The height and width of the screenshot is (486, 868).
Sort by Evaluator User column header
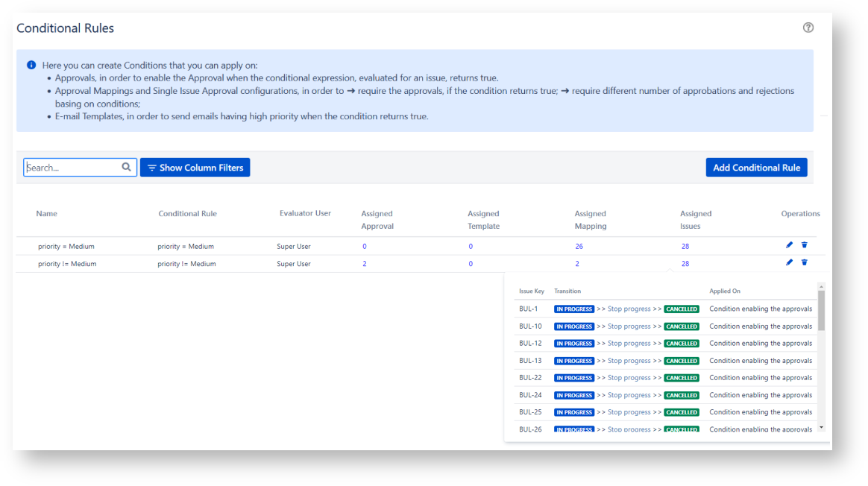[x=305, y=213]
